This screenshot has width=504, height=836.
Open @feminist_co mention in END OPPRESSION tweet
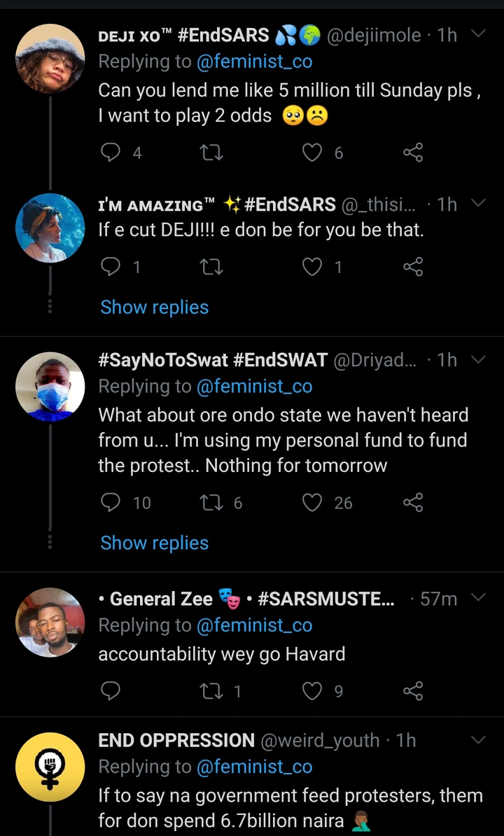click(x=254, y=767)
